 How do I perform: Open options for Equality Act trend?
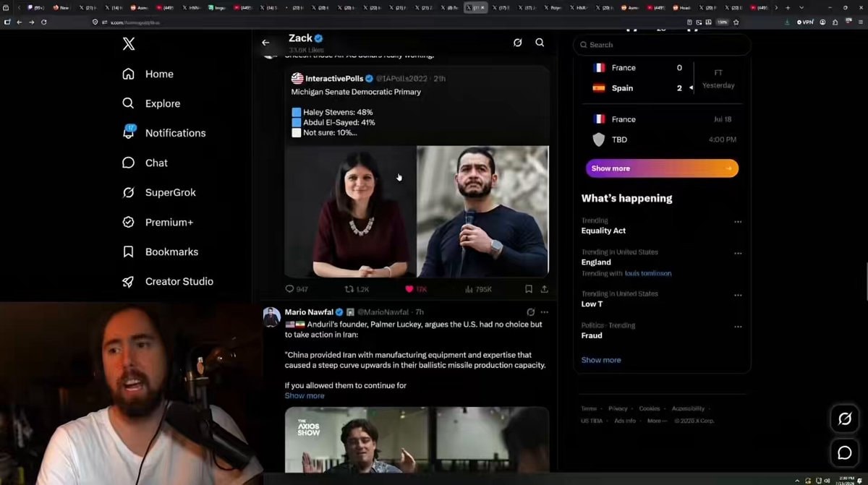738,222
